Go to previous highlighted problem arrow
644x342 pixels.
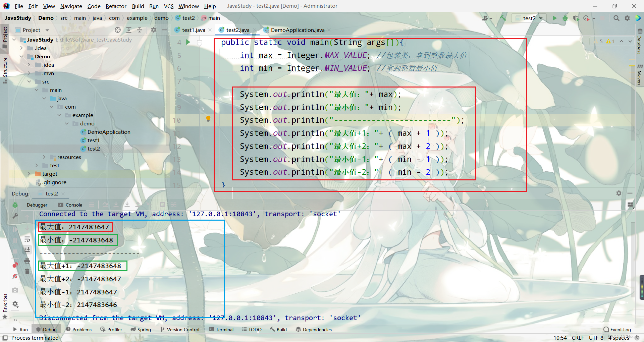tap(622, 41)
